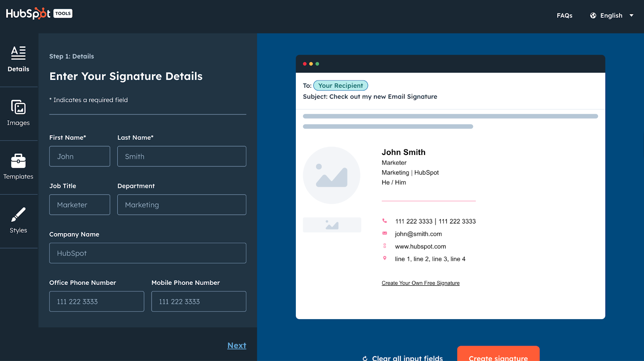The height and width of the screenshot is (361, 644).
Task: Click the location pin icon in preview
Action: (x=385, y=258)
